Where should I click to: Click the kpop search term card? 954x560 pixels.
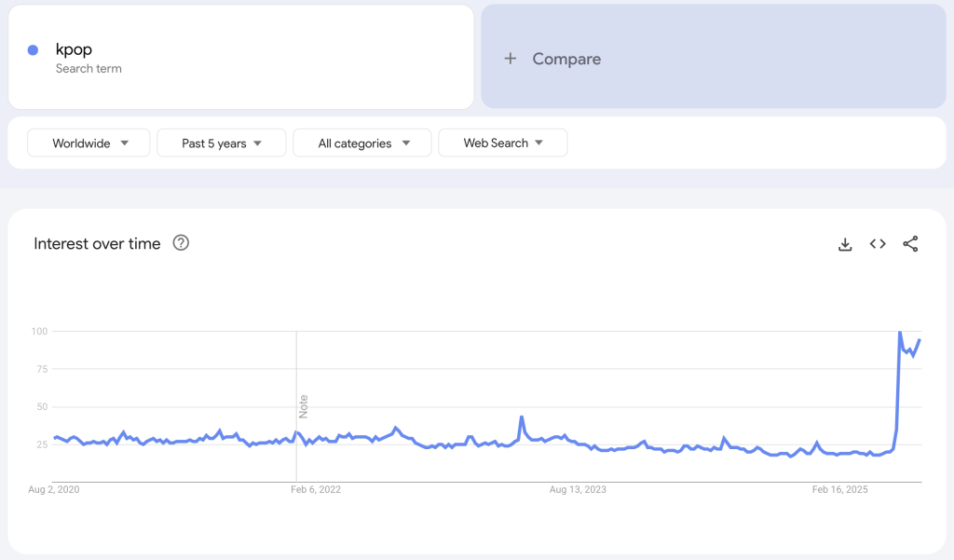pos(242,56)
